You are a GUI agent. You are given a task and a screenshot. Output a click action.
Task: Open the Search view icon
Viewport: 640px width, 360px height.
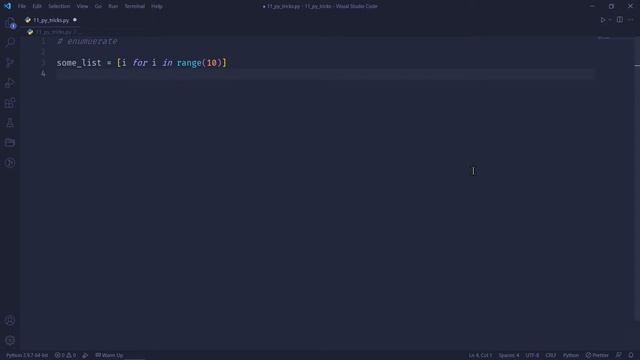pyautogui.click(x=10, y=42)
